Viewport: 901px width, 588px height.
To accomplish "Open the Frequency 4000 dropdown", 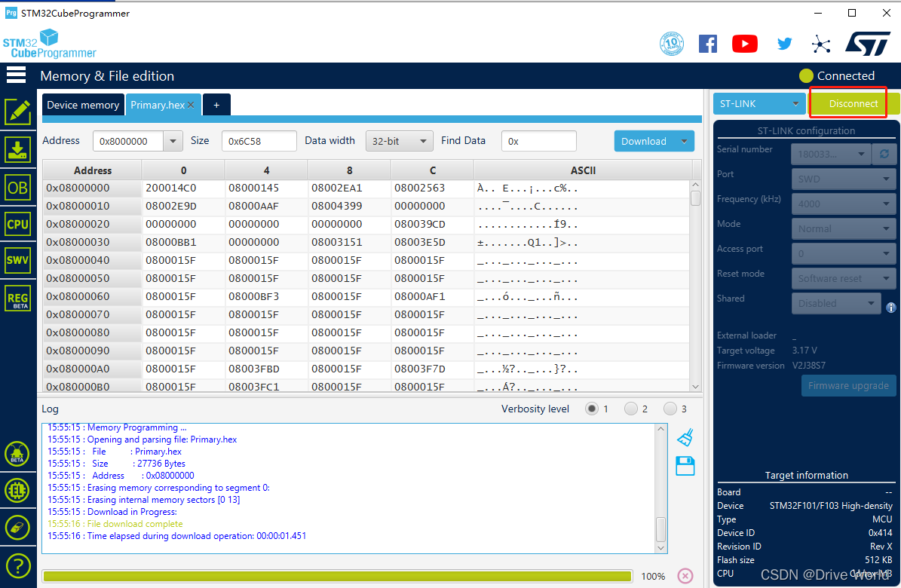I will point(843,204).
